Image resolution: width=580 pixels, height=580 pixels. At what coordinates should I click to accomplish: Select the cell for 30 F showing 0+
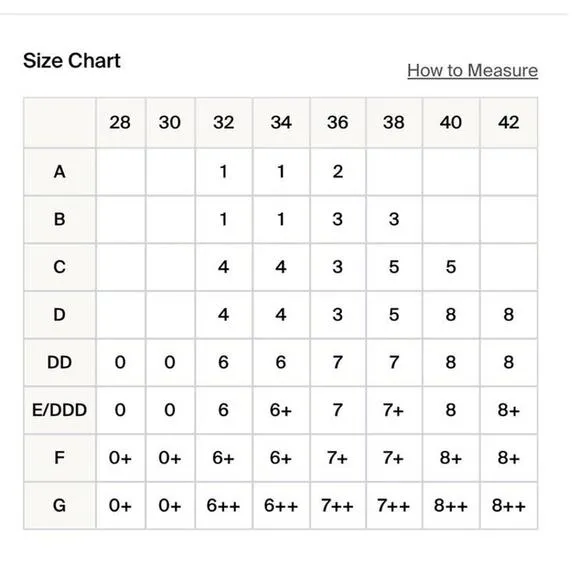click(170, 458)
